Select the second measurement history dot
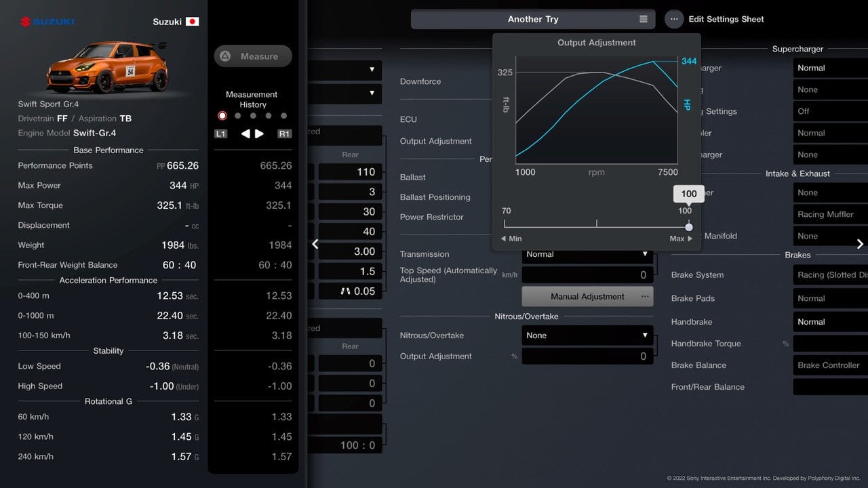 click(237, 116)
